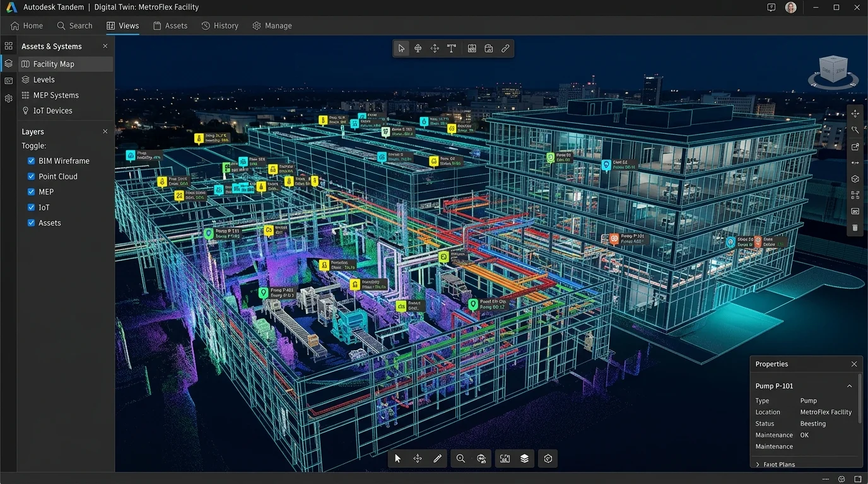Toggle the IoT layer checkbox
Viewport: 868px width, 484px height.
pos(31,207)
